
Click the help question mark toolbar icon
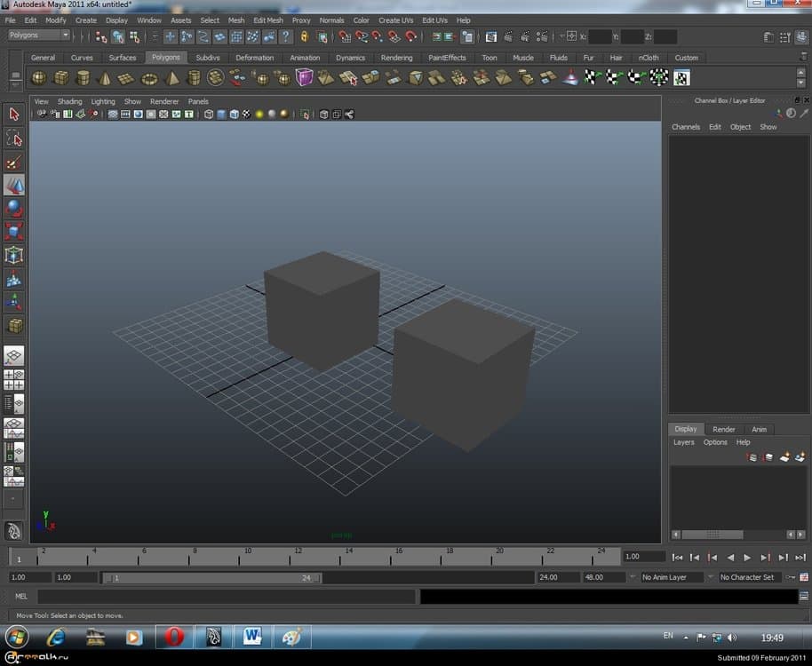coord(285,36)
